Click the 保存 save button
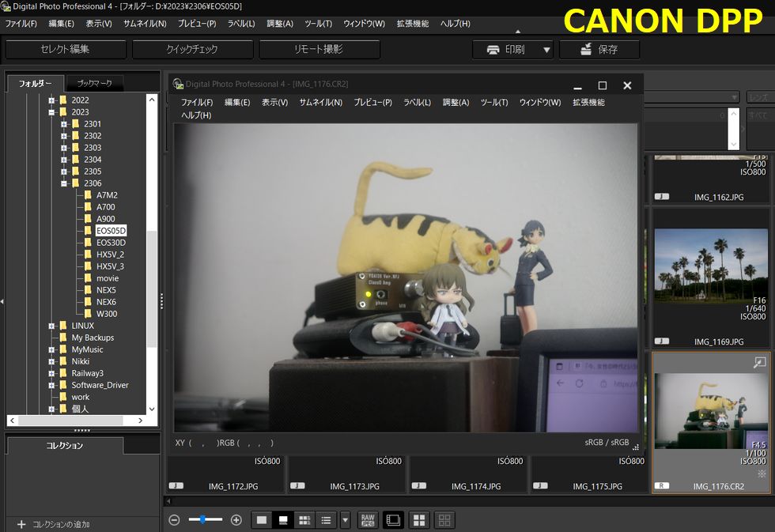Viewport: 775px width, 532px height. click(599, 50)
